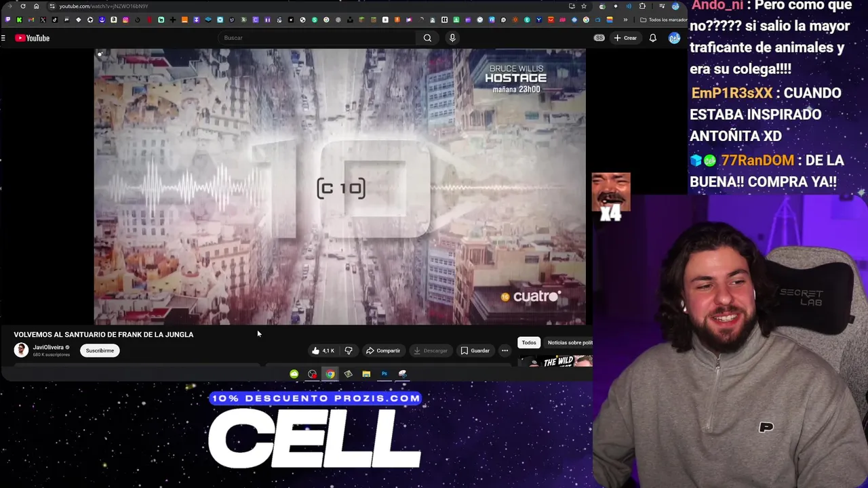Select the 'Todos' filter chip
This screenshot has width=868, height=488.
coord(529,342)
